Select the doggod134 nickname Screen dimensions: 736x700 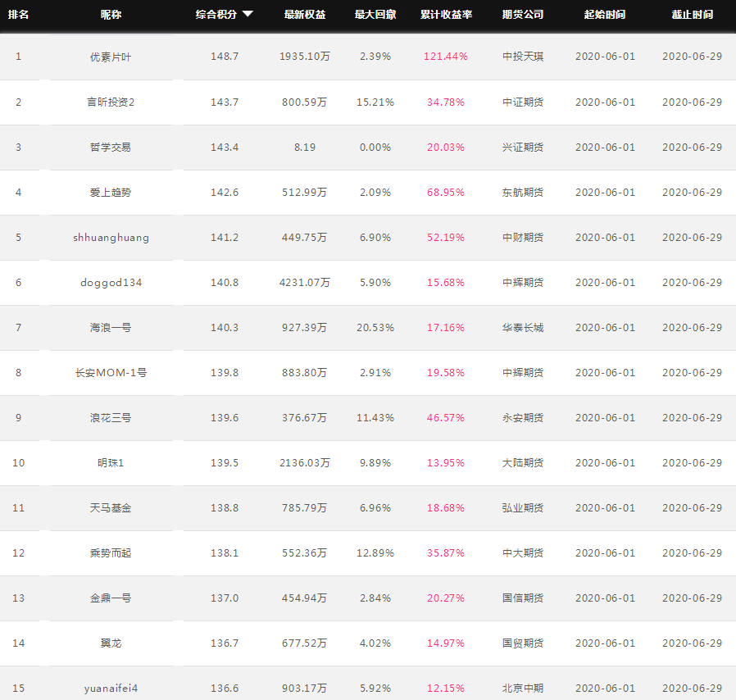111,282
